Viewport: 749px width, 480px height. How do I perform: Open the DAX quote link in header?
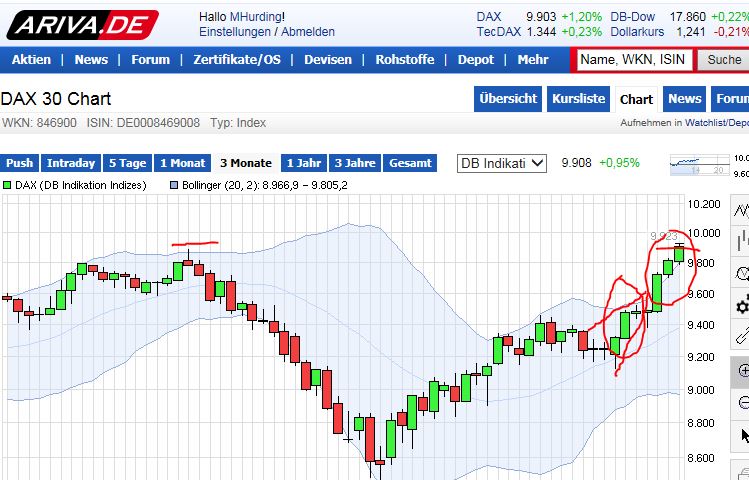pos(489,17)
